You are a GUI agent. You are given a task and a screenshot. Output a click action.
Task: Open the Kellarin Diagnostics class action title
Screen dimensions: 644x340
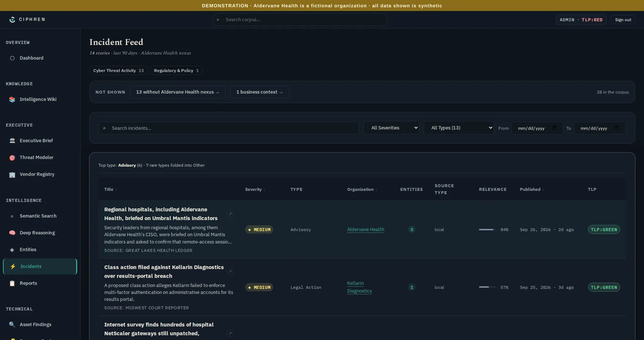[x=164, y=272]
